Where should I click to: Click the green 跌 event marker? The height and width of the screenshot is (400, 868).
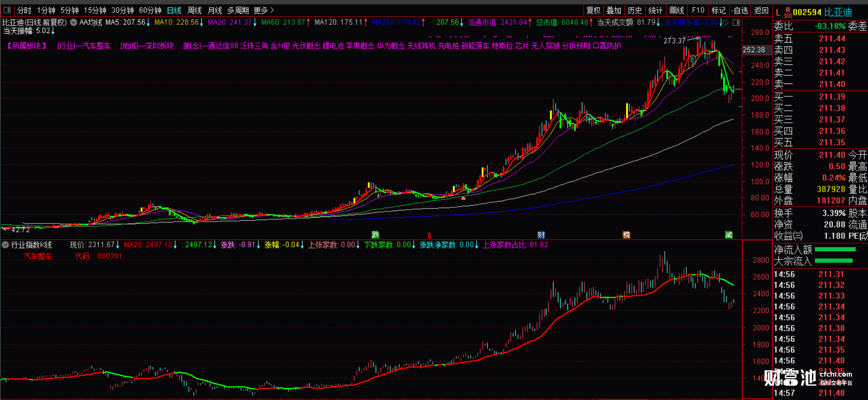[x=375, y=235]
